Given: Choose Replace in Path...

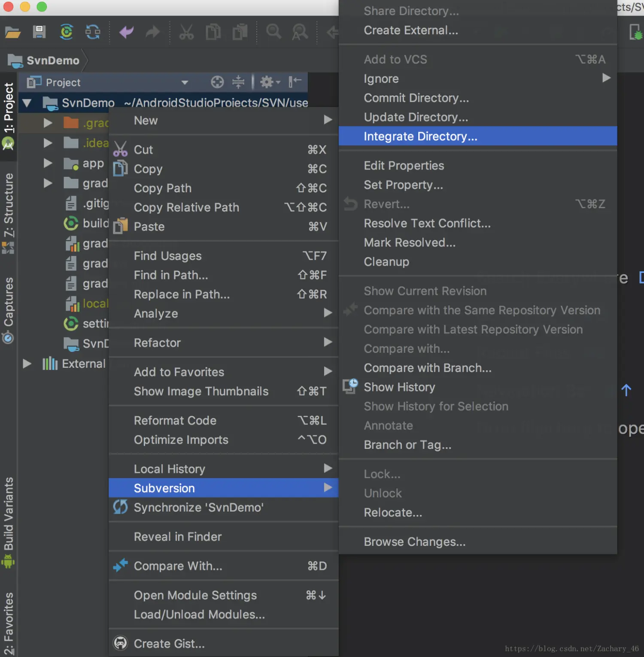Looking at the screenshot, I should coord(223,294).
